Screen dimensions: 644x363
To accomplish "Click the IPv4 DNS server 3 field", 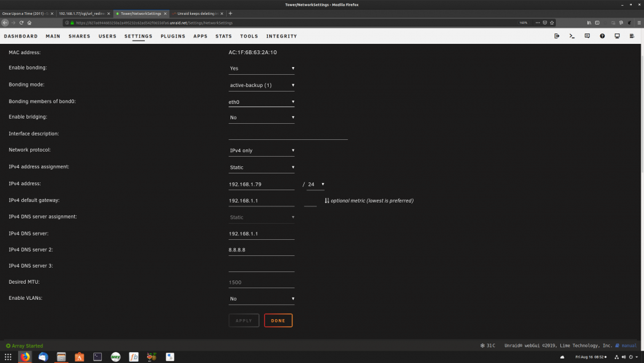I will click(x=261, y=266).
